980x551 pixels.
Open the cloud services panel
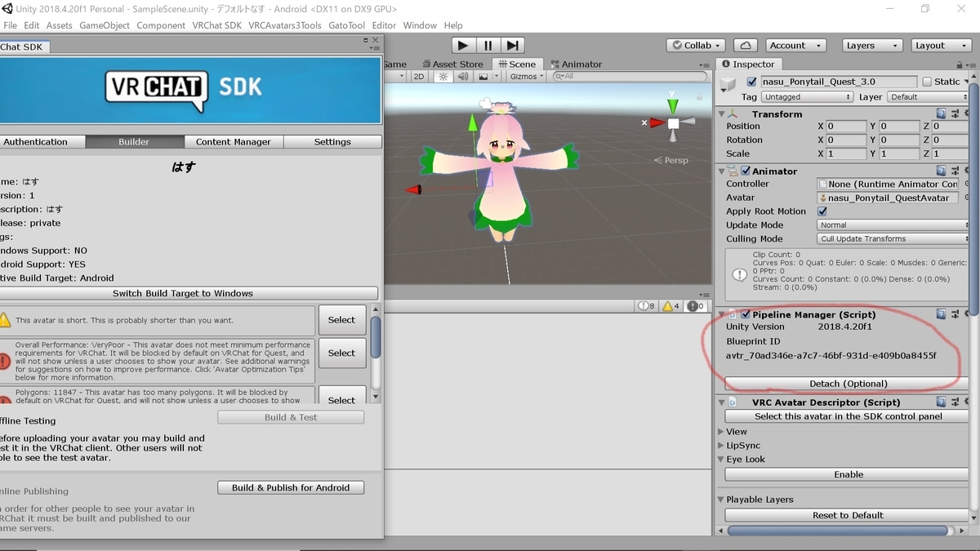pyautogui.click(x=745, y=46)
